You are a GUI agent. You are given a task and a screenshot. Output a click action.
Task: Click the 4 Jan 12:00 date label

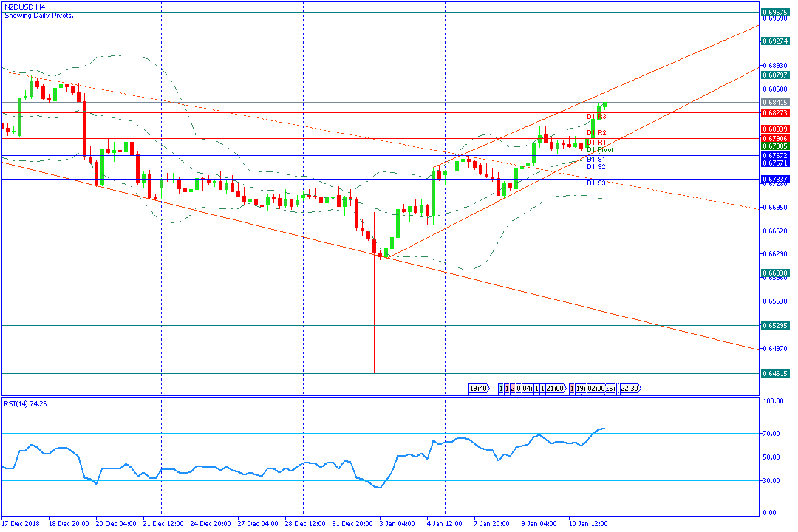(x=445, y=523)
